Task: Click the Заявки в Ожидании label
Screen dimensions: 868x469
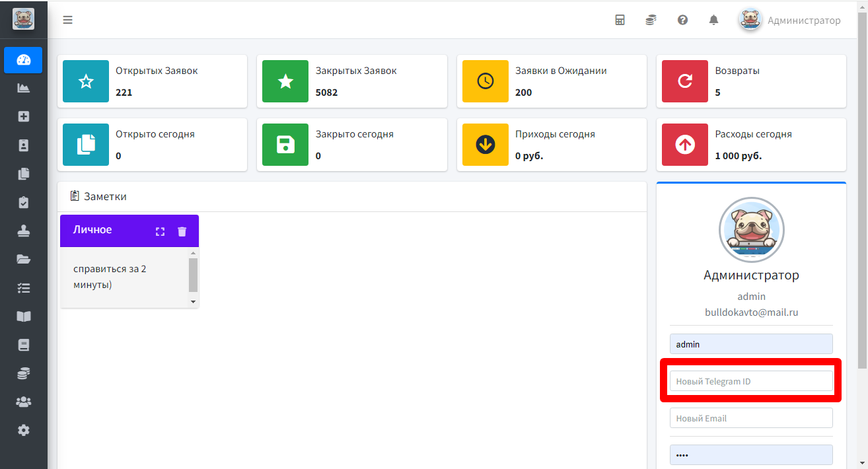Action: coord(561,71)
